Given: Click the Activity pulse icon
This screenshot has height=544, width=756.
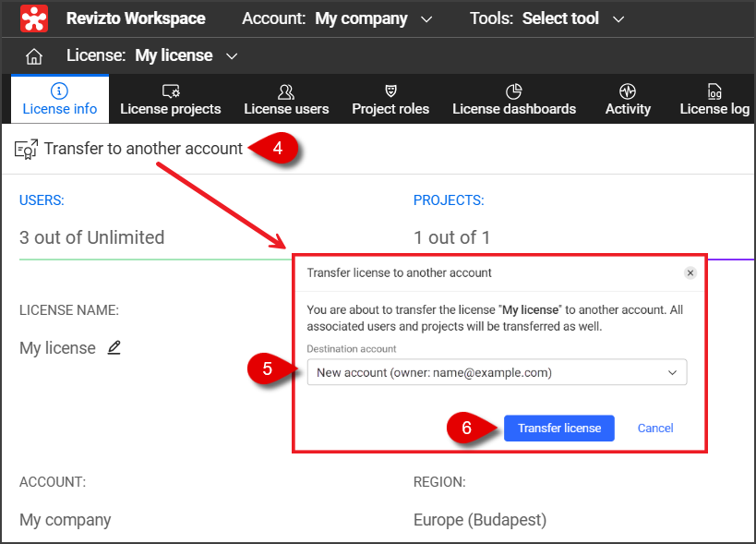Looking at the screenshot, I should (x=628, y=91).
